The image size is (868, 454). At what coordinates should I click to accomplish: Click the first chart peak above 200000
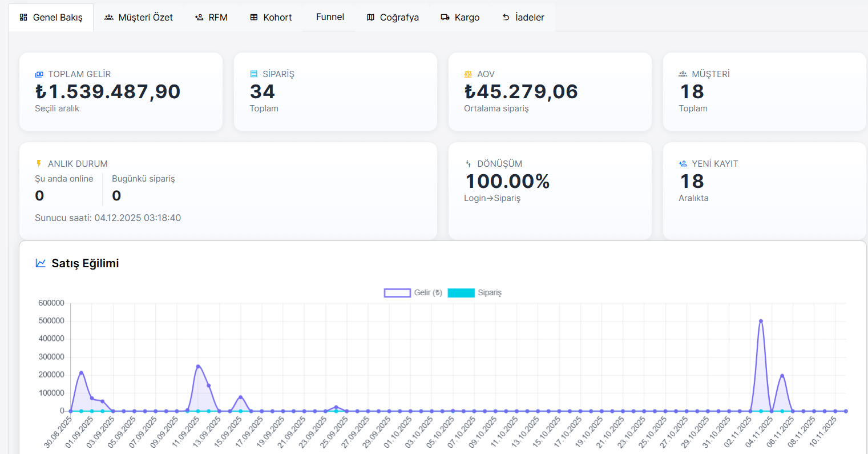[x=81, y=373]
